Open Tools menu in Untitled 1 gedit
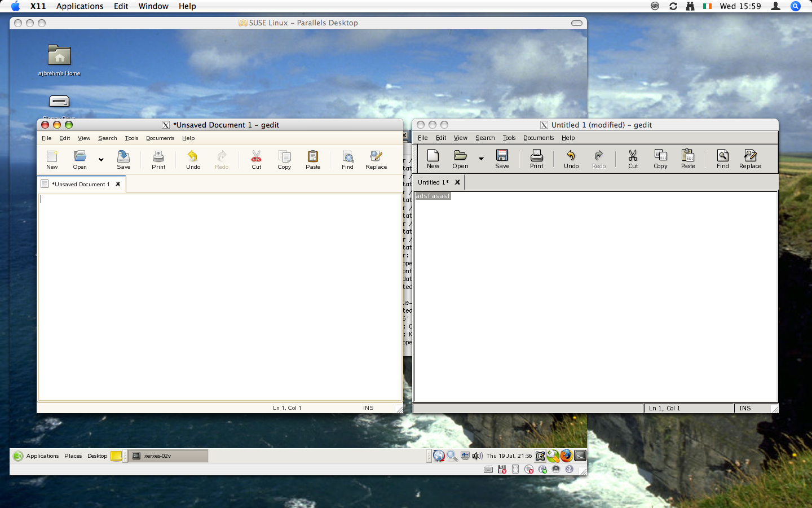 coord(509,138)
